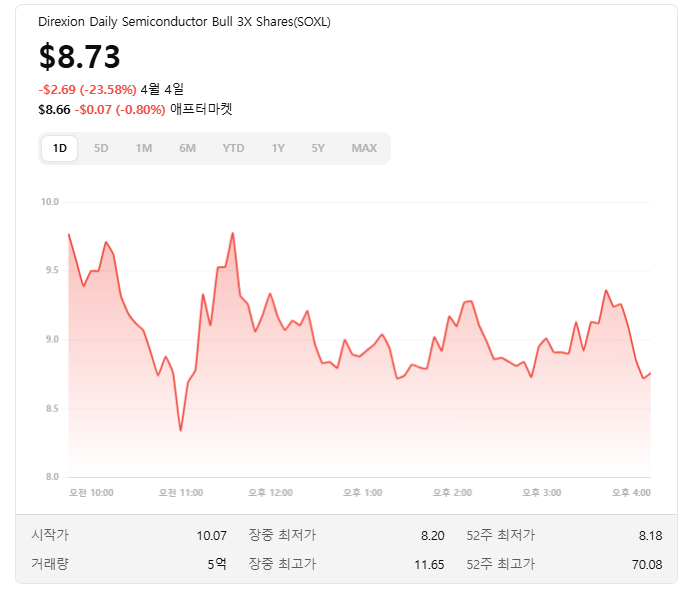Image resolution: width=691 pixels, height=589 pixels.
Task: Click the 오전 10:00 time axis label
Action: (x=91, y=493)
